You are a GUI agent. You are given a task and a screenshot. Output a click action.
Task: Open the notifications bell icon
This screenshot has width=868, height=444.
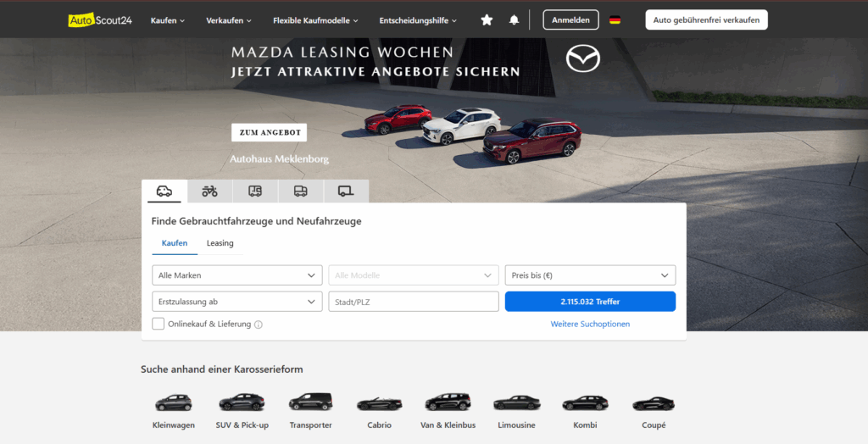(x=515, y=20)
